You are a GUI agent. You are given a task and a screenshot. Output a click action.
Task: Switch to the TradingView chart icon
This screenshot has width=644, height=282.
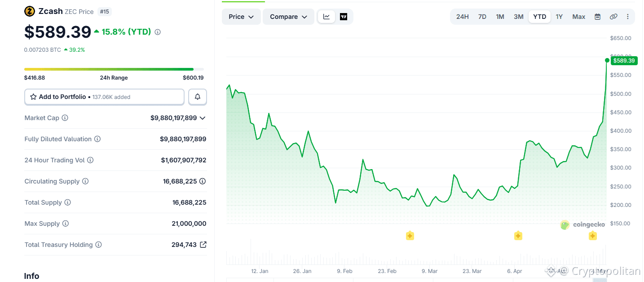click(x=344, y=17)
